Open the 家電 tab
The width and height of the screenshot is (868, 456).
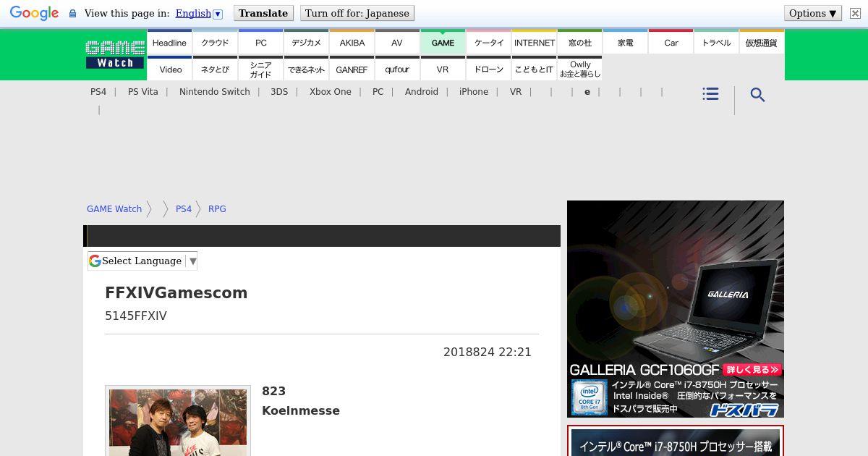pyautogui.click(x=625, y=43)
